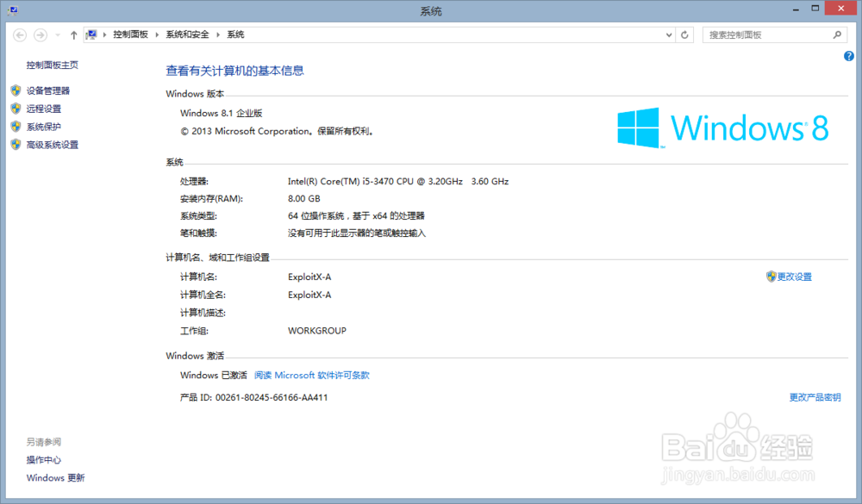Click the shield icon beside 高级系统设置

(x=16, y=145)
